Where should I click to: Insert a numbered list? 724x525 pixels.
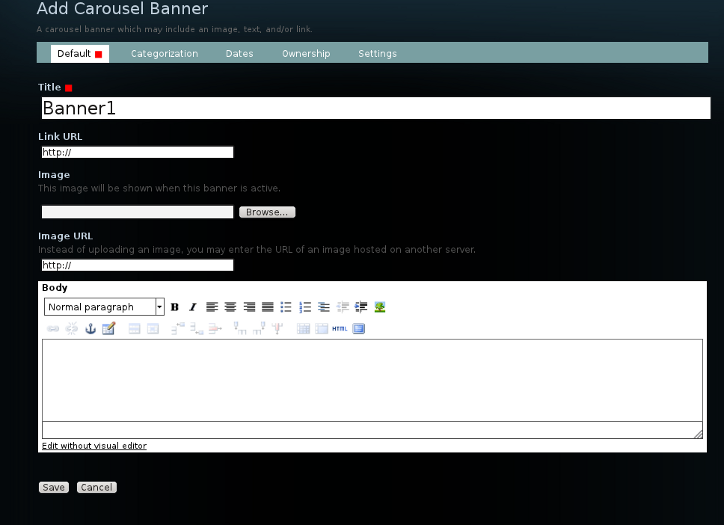(x=305, y=307)
